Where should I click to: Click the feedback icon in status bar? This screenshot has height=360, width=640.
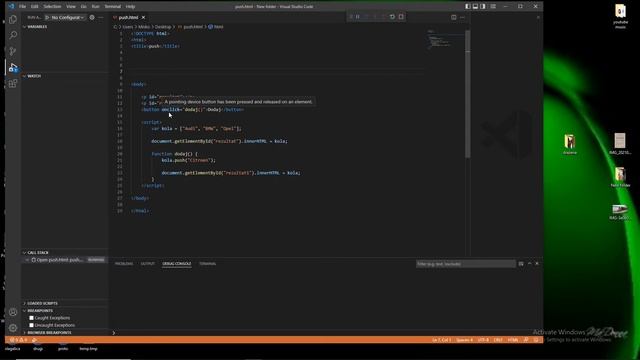tap(526, 340)
